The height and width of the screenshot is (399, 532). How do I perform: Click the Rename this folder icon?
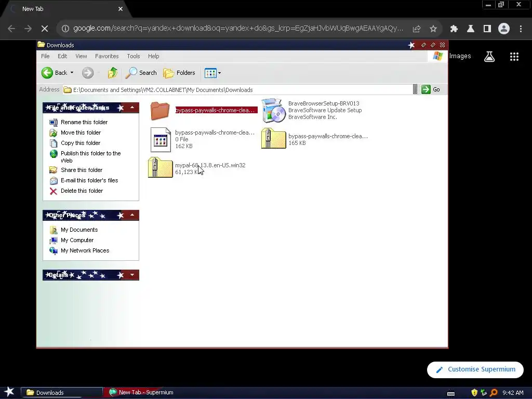(54, 123)
